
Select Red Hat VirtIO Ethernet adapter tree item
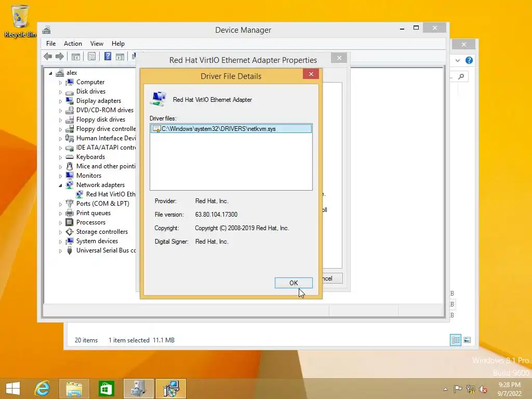coord(111,194)
